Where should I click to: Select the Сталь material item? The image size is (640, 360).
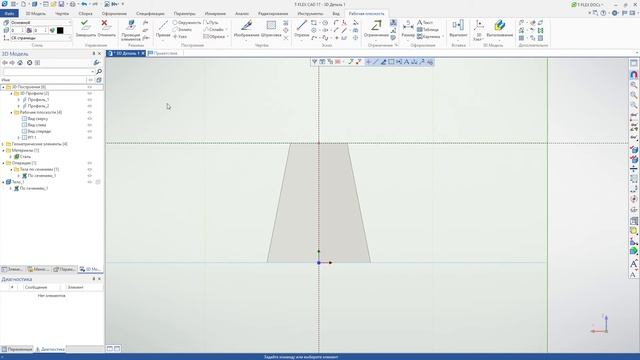(x=25, y=157)
